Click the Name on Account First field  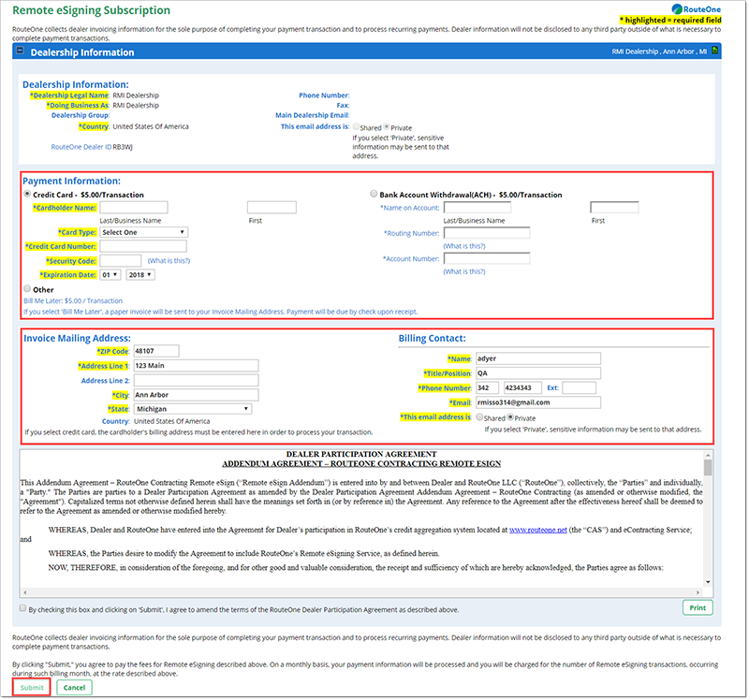[x=614, y=207]
